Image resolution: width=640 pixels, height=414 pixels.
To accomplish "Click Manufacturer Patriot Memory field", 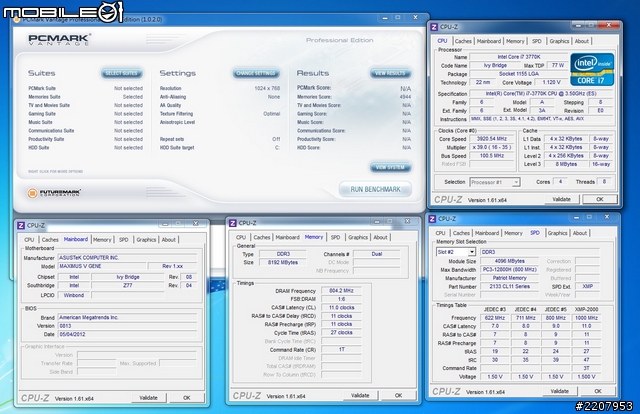I will tap(510, 278).
